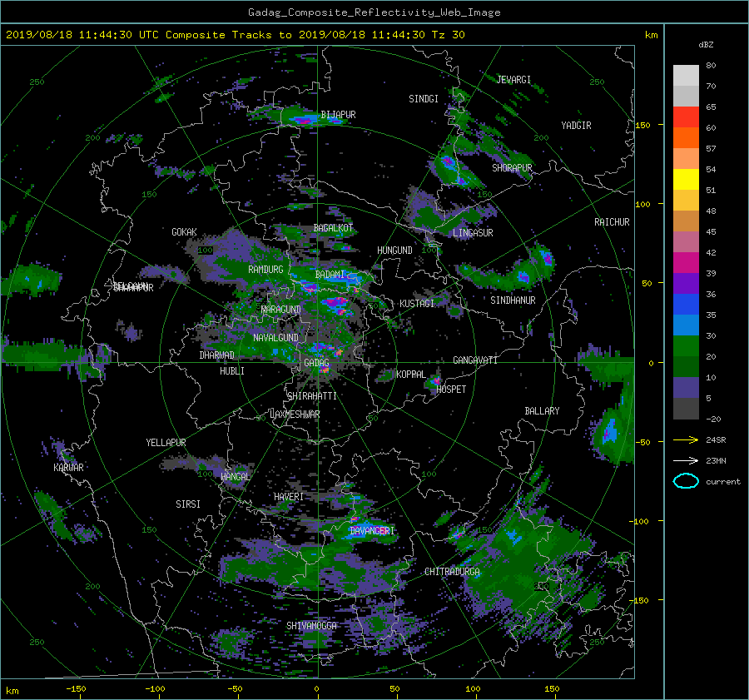The image size is (749, 700).
Task: Click the YADGIR city label
Action: (576, 126)
